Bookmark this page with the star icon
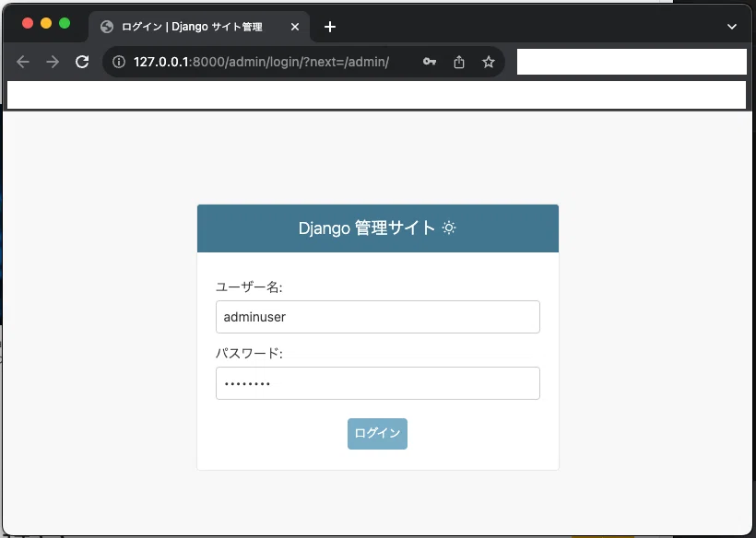 [x=489, y=62]
